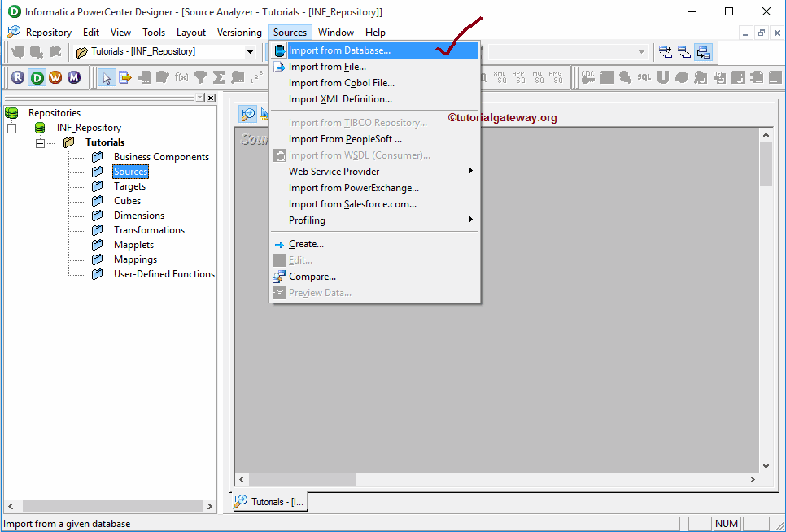Open Workflow Manager via the orange W icon
Screen dimensions: 786x532
pos(54,77)
